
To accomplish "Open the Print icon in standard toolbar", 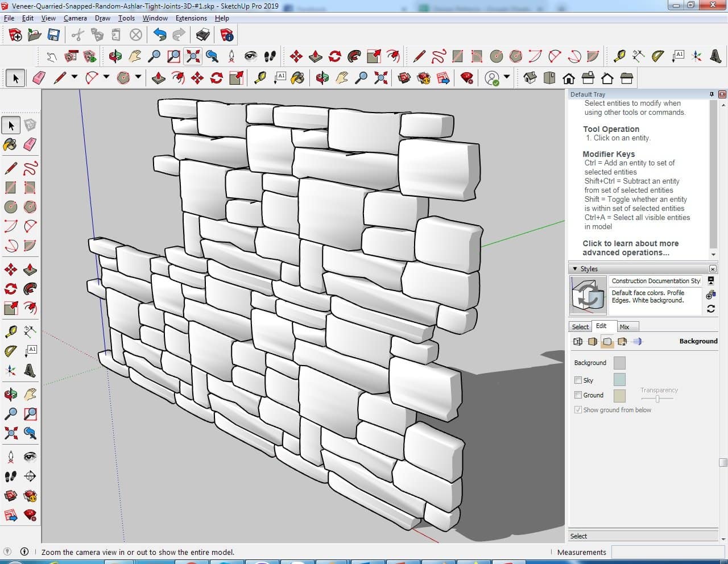I will [x=202, y=35].
